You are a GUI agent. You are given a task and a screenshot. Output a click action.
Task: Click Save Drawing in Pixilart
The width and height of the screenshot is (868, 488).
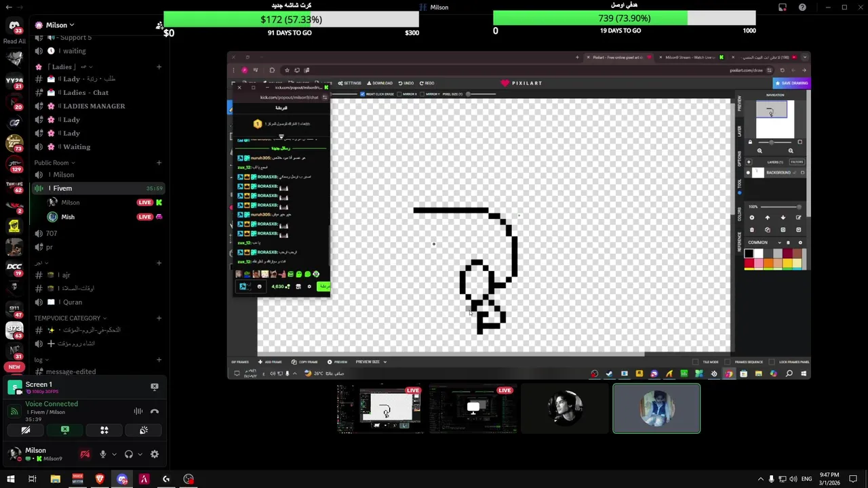pyautogui.click(x=791, y=83)
